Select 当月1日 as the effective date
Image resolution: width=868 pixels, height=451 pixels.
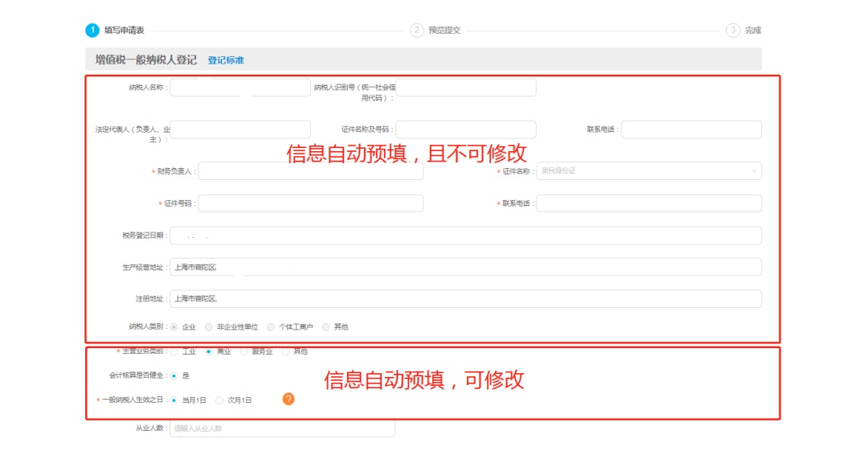[174, 400]
